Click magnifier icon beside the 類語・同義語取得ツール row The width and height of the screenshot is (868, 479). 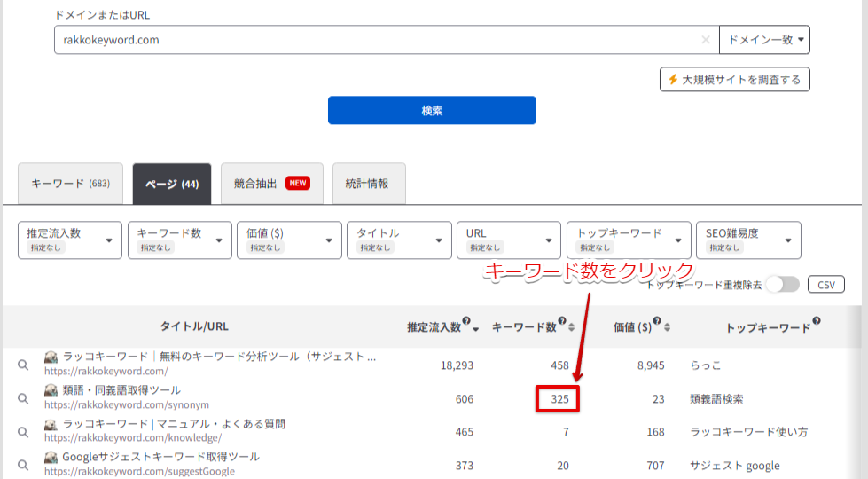(24, 399)
